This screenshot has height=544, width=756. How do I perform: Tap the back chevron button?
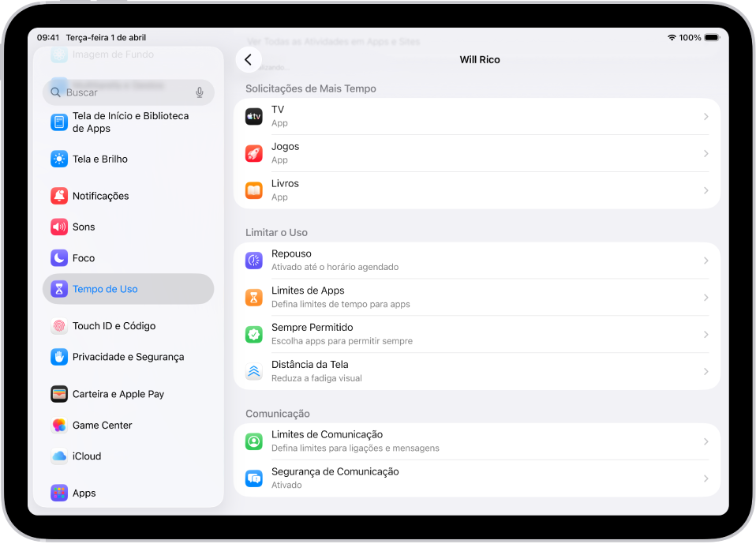click(249, 60)
